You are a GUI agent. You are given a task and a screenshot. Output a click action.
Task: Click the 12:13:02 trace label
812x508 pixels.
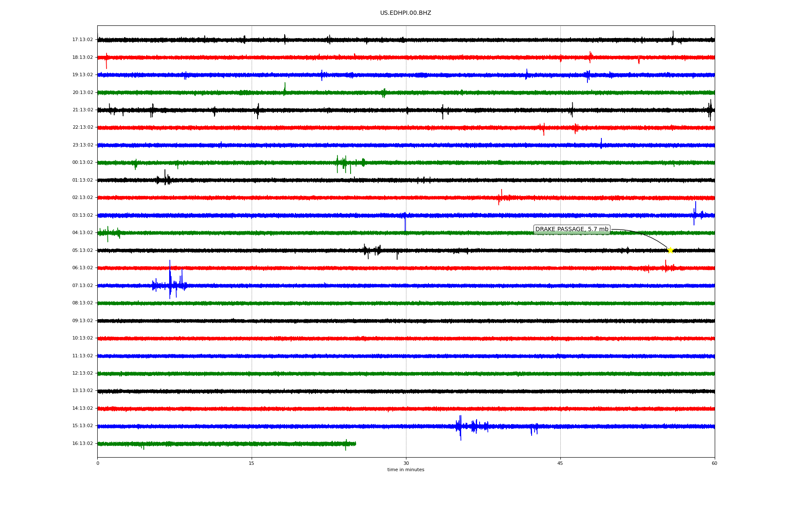click(82, 373)
